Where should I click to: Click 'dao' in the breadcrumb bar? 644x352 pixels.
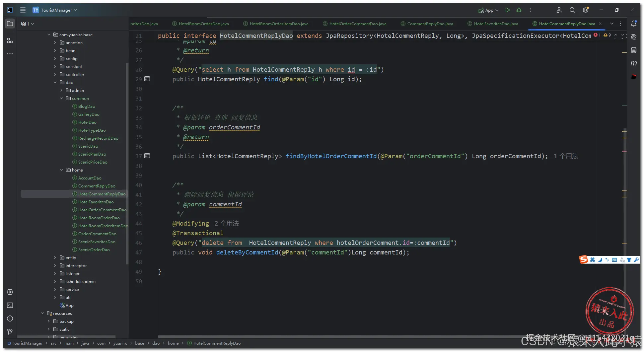(x=156, y=343)
